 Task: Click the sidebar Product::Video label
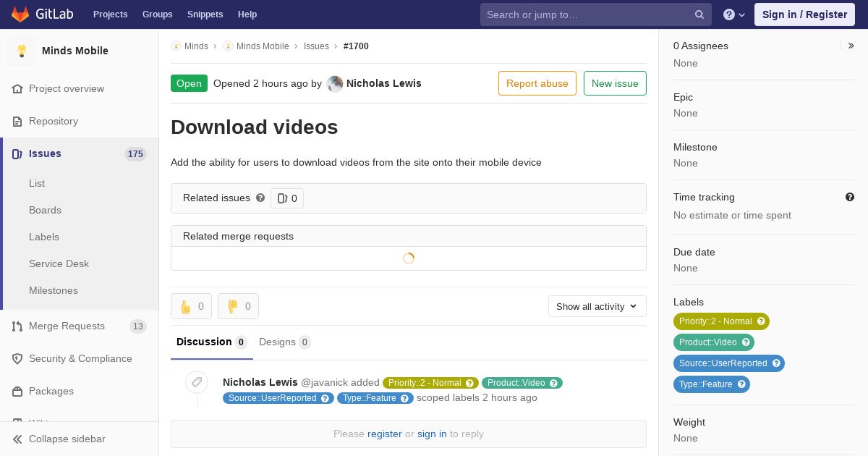point(714,342)
